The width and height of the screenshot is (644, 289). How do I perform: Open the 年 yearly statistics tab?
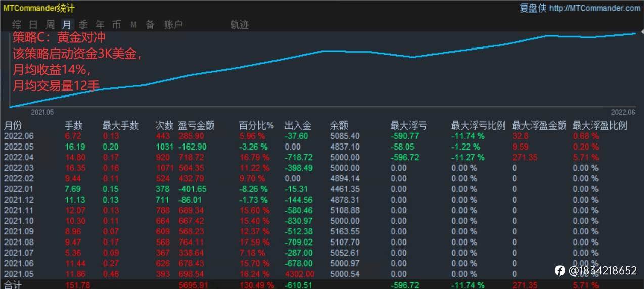click(100, 25)
